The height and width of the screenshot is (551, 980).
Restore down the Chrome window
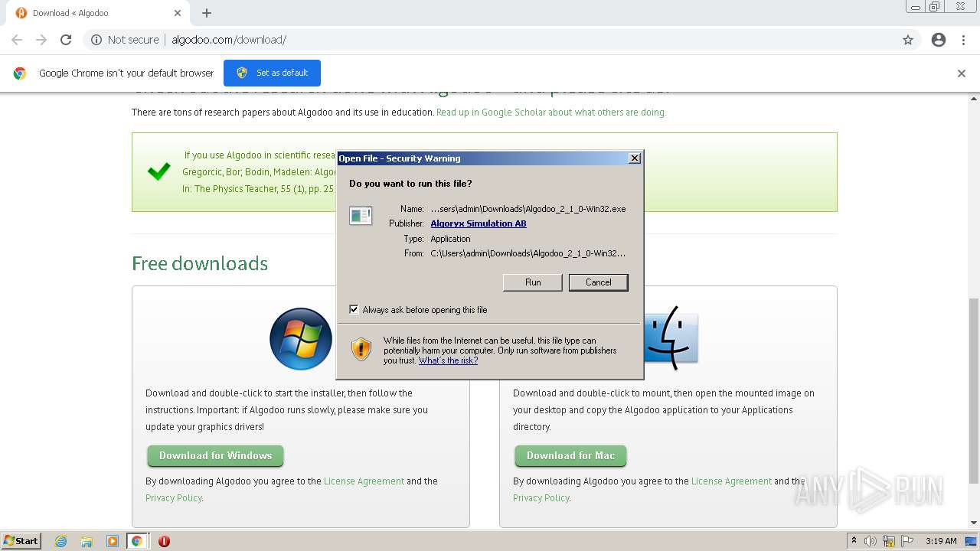click(x=935, y=6)
